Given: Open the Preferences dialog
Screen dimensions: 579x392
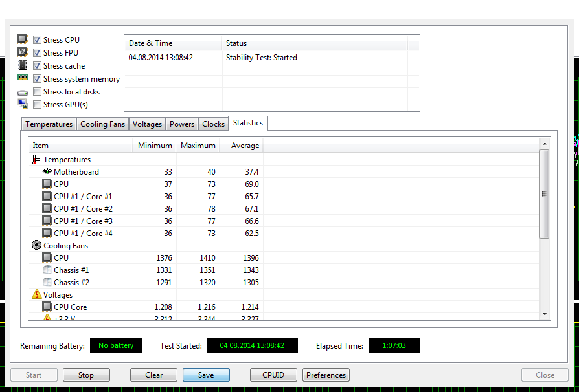Looking at the screenshot, I should pos(326,375).
